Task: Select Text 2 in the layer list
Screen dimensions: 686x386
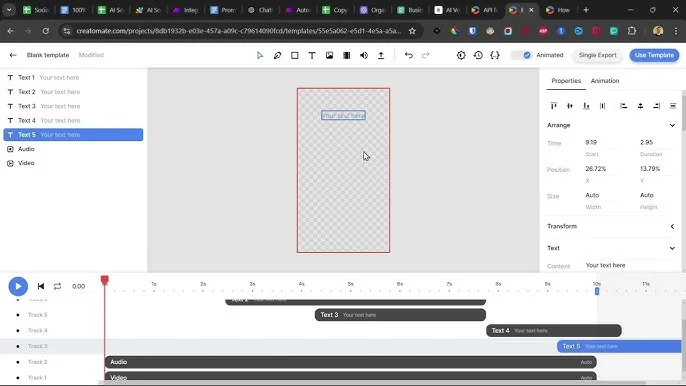Action: click(73, 92)
